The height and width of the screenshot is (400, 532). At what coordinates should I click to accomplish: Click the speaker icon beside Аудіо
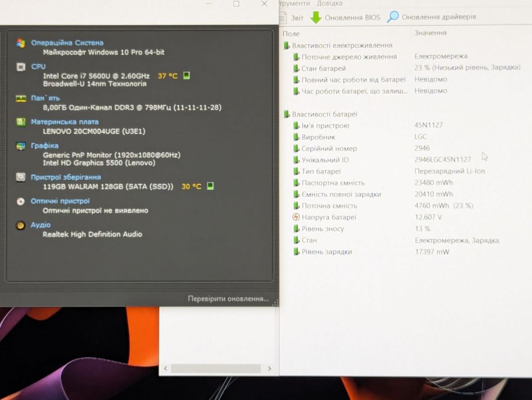[x=21, y=225]
